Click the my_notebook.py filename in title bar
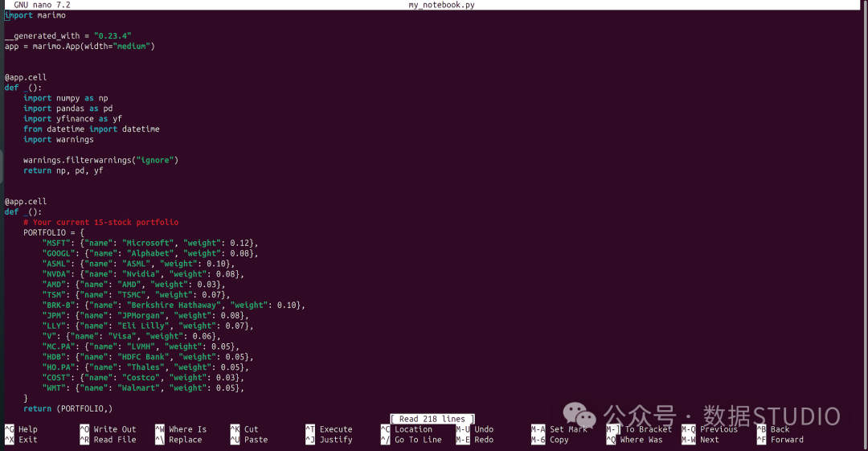The width and height of the screenshot is (868, 451). (x=441, y=5)
